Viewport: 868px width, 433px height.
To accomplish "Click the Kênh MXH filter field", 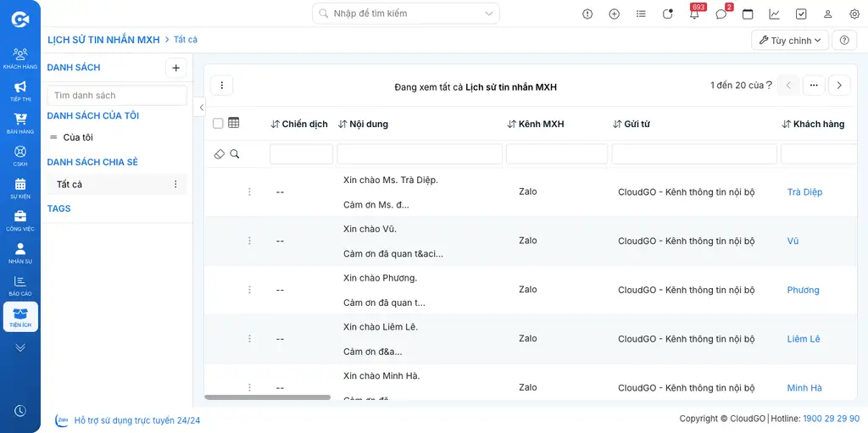I will [557, 154].
